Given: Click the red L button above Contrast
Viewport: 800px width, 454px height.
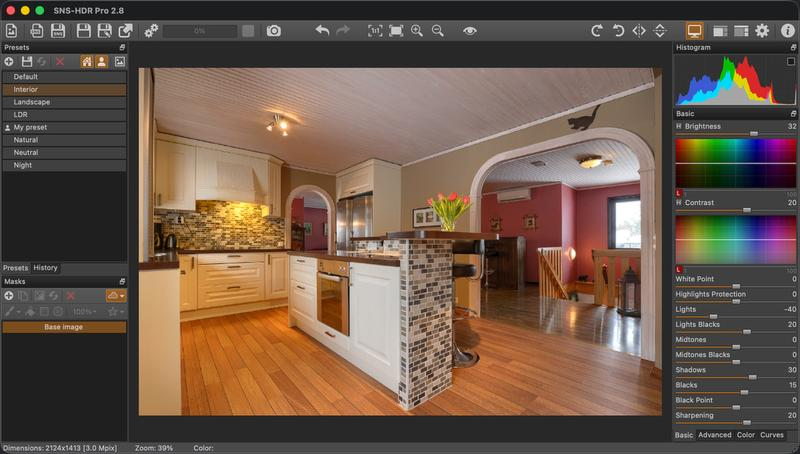Looking at the screenshot, I should [679, 193].
